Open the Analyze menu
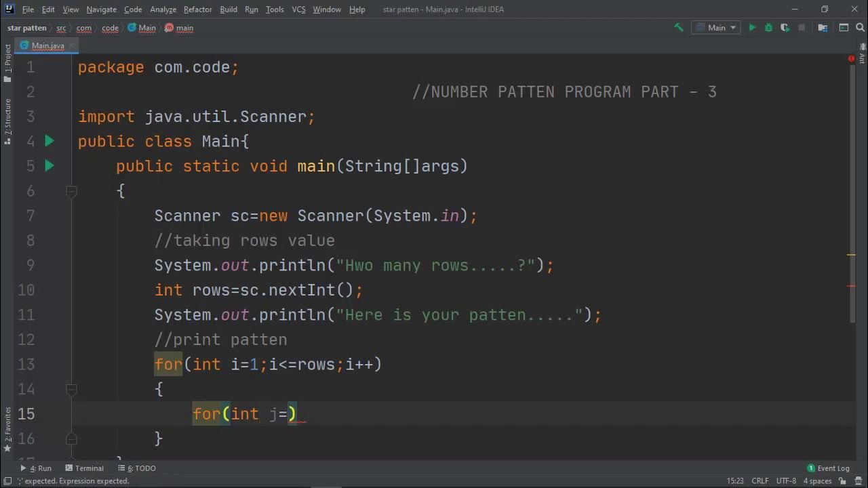 pyautogui.click(x=163, y=9)
